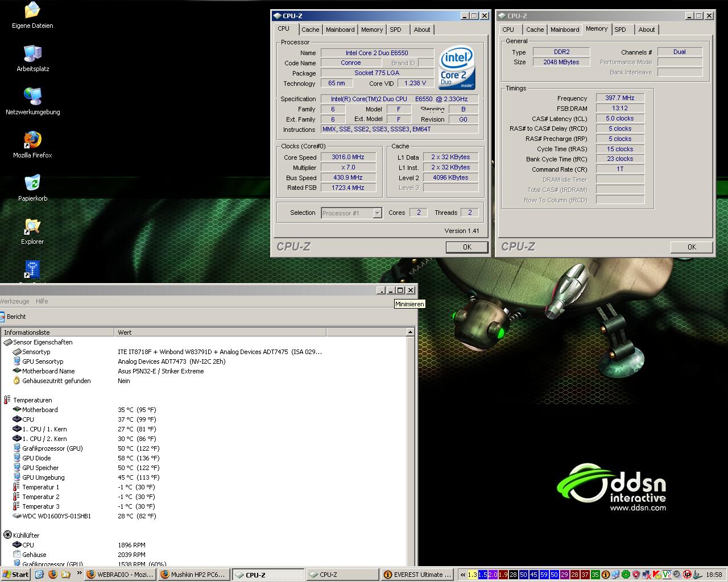Open the Processor #1 selection dropdown
The image size is (728, 582).
coord(377,213)
